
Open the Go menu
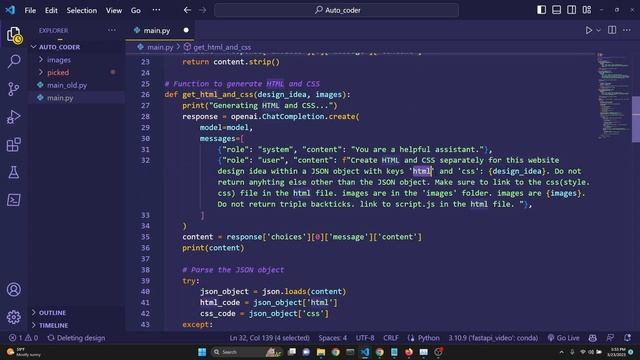(136, 10)
